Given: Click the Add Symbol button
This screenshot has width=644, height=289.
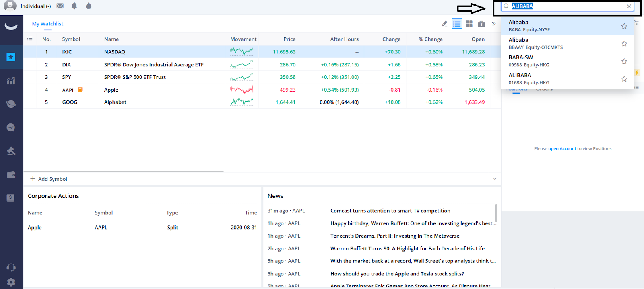Looking at the screenshot, I should pyautogui.click(x=49, y=179).
